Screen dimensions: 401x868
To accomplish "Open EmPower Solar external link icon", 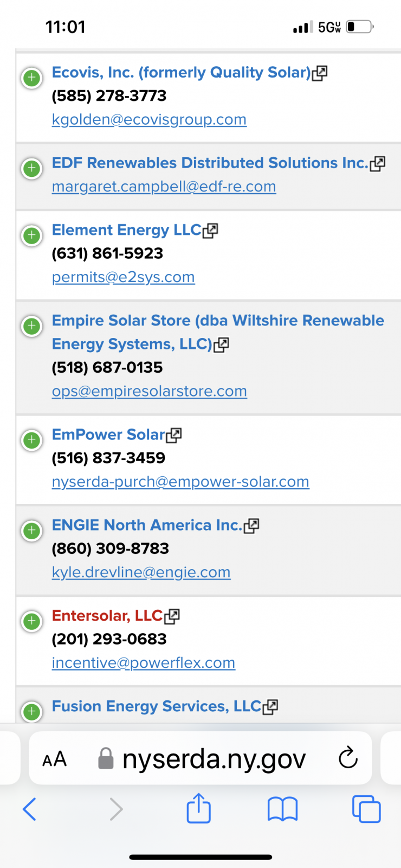I will 174,435.
